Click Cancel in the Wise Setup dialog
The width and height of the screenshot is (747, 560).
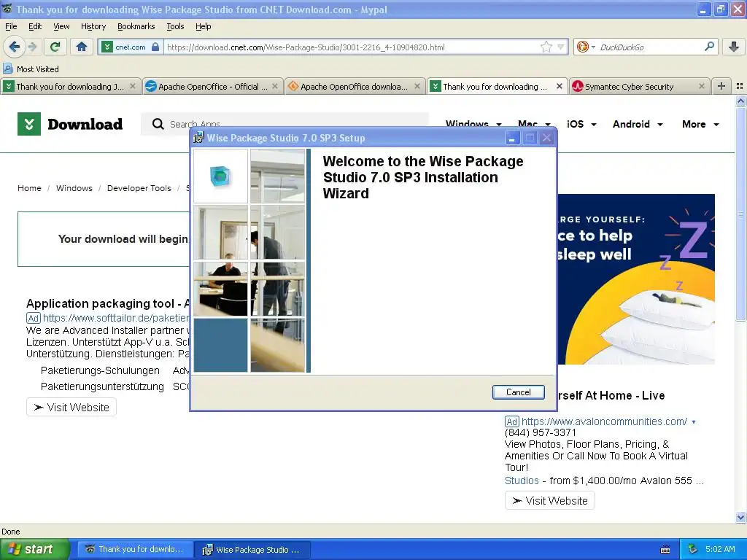coord(519,392)
